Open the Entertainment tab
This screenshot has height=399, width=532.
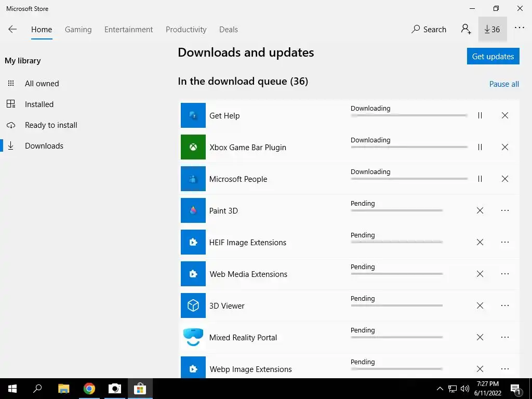point(129,30)
